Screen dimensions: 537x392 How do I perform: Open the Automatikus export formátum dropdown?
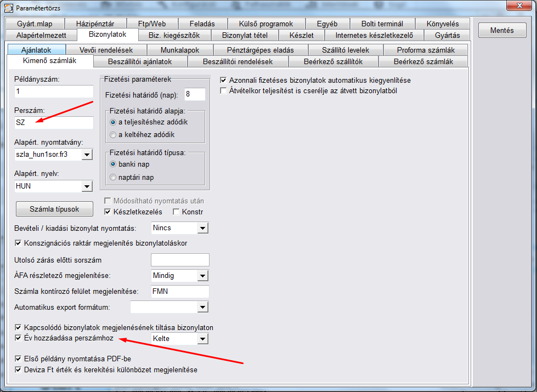click(202, 307)
